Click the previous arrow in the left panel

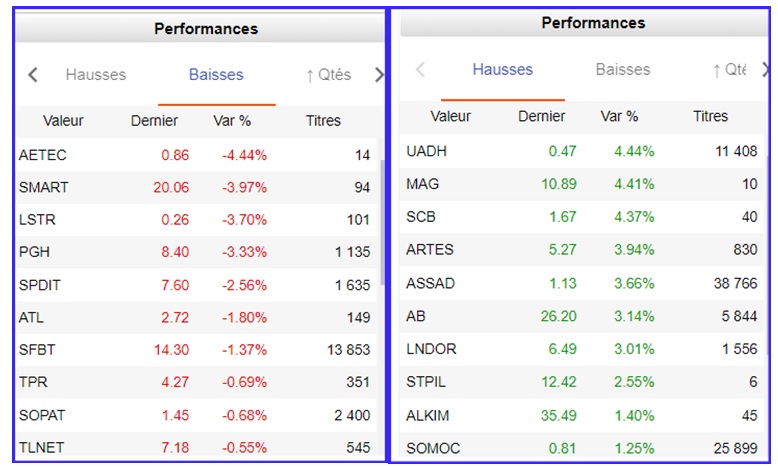(33, 75)
